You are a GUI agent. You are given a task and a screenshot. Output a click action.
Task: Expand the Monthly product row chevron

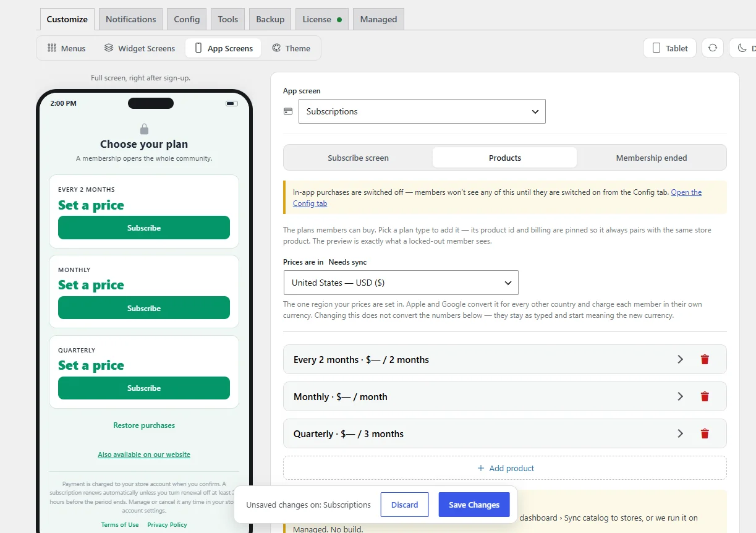click(x=680, y=397)
